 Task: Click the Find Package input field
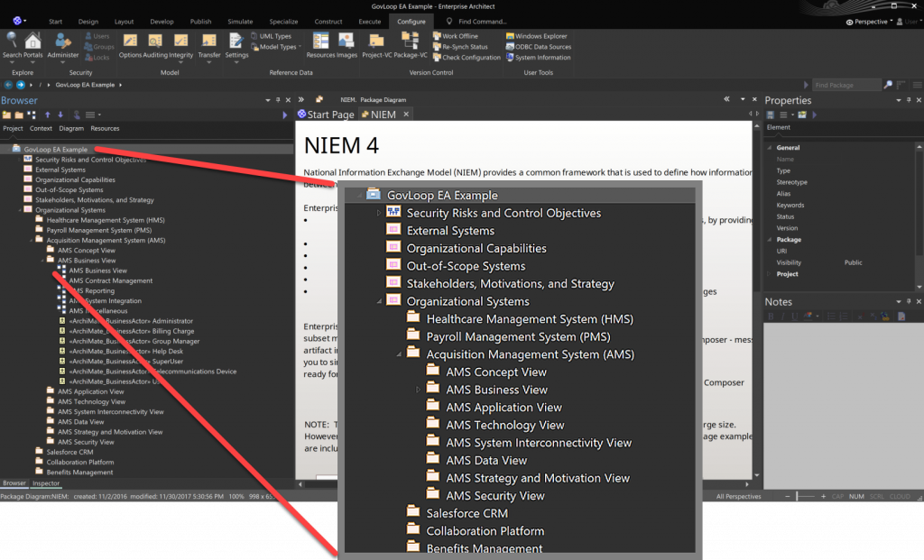846,85
